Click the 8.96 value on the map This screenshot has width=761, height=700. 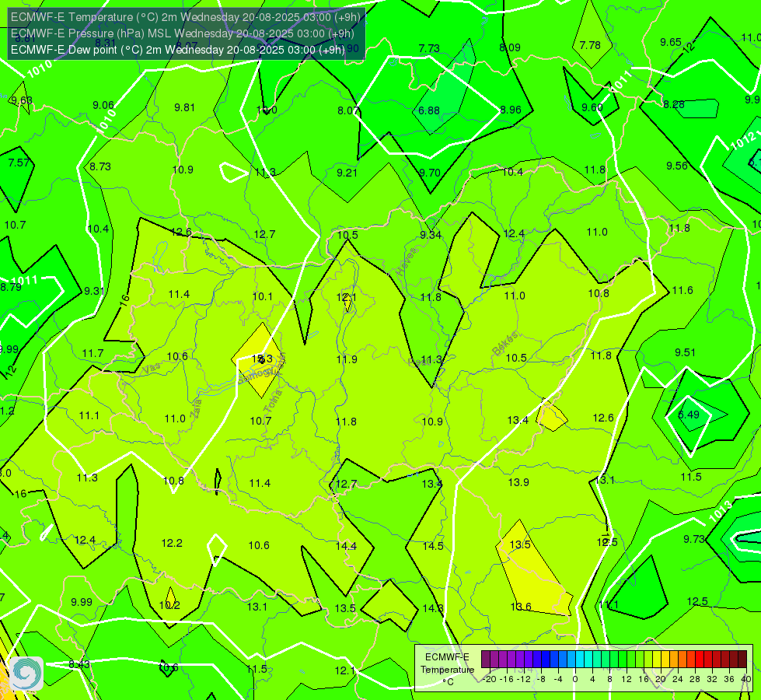tap(511, 110)
